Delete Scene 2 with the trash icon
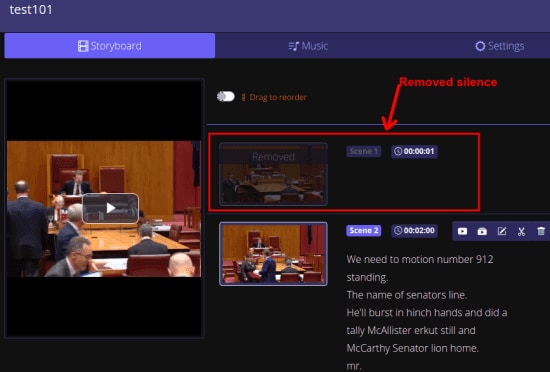The width and height of the screenshot is (550, 372). (x=541, y=231)
